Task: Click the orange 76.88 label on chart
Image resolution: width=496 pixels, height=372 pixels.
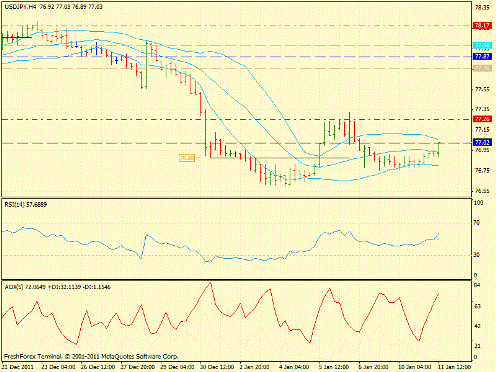Action: [x=187, y=158]
